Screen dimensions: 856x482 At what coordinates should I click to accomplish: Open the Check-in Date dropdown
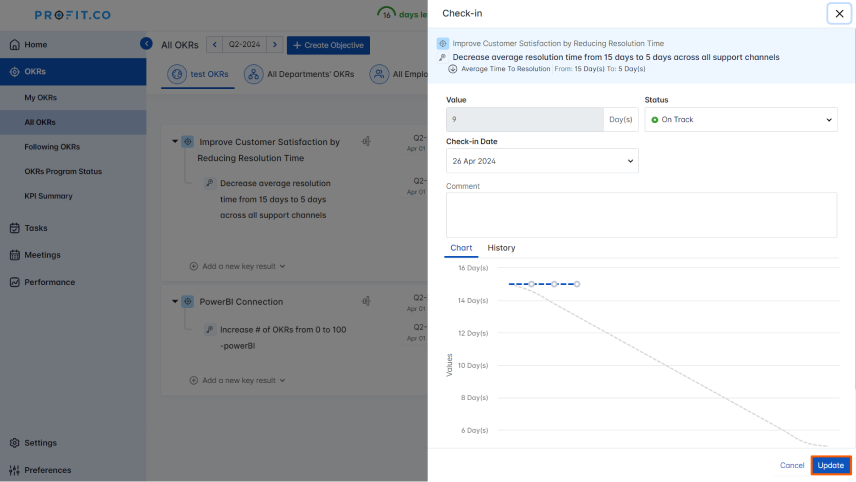542,161
